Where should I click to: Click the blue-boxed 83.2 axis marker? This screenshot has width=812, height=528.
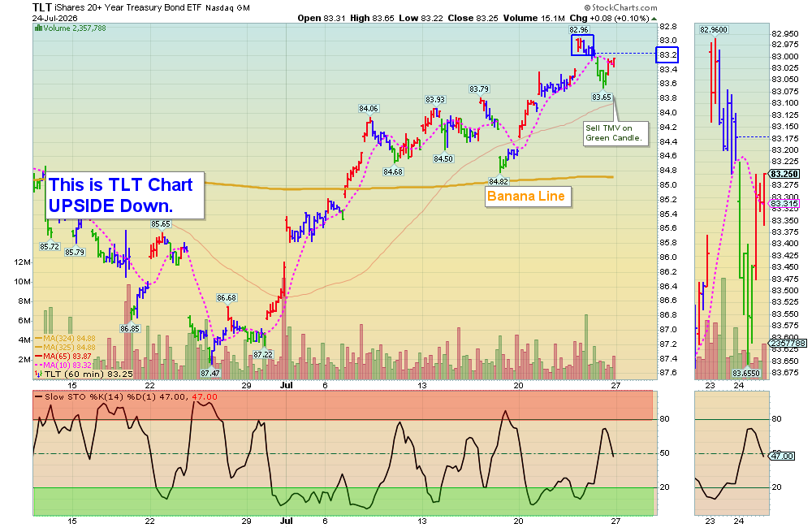coord(667,55)
